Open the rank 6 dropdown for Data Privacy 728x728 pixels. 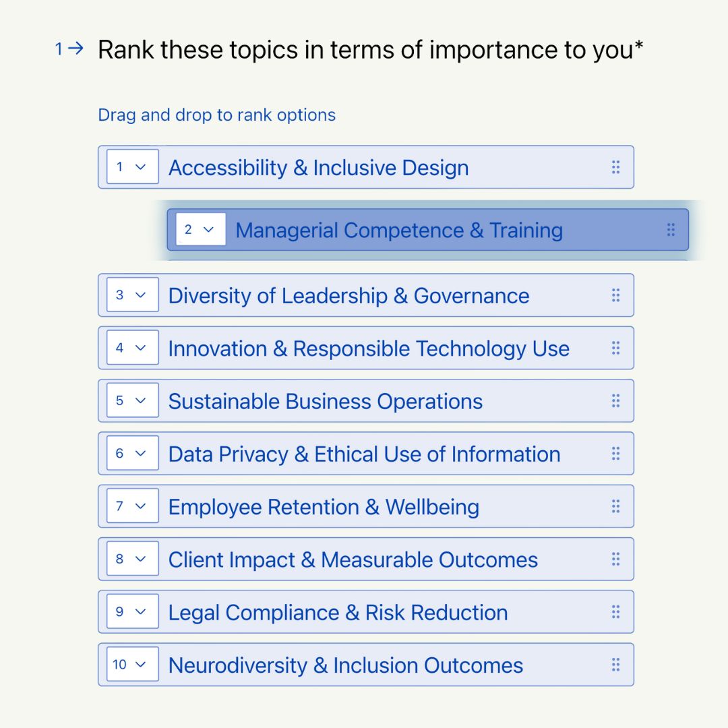coord(132,454)
